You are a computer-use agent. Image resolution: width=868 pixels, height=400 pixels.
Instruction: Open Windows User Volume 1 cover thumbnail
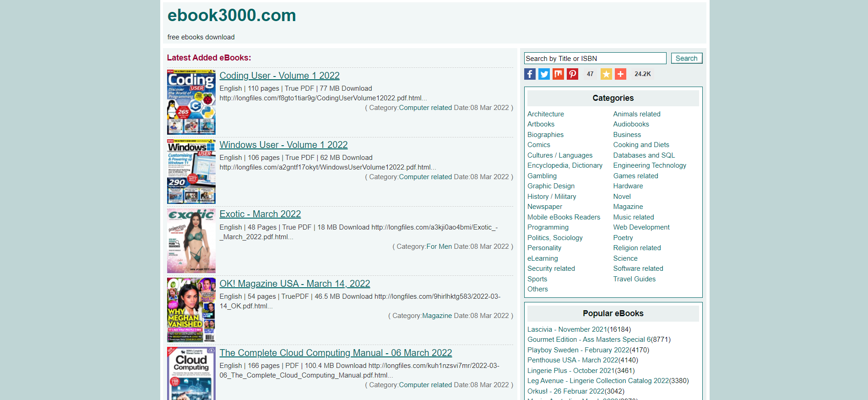click(x=191, y=171)
